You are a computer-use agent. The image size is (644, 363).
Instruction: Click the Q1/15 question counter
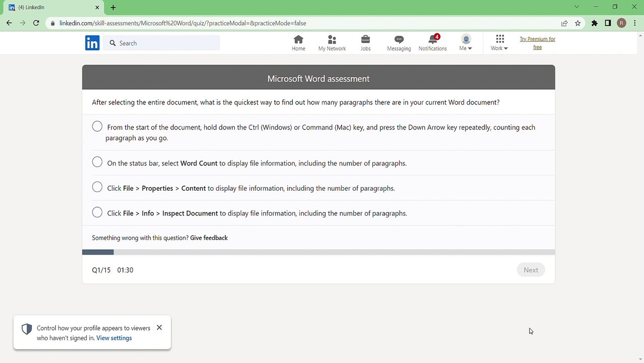(101, 270)
